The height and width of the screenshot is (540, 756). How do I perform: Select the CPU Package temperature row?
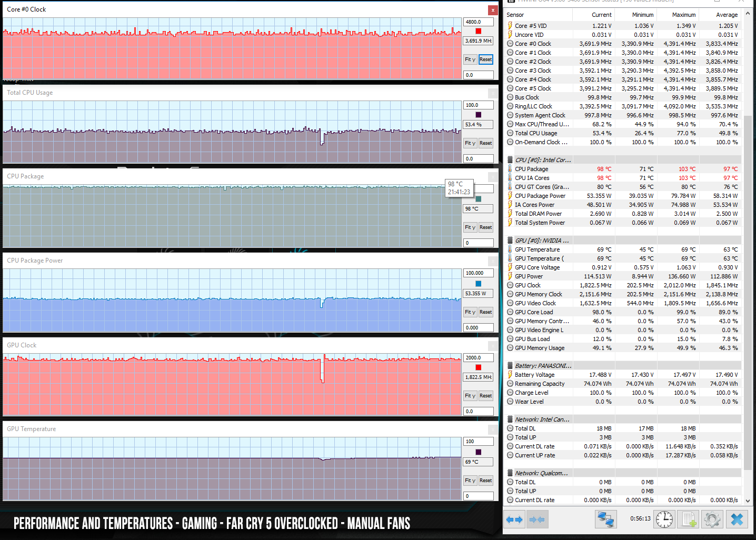coord(623,169)
